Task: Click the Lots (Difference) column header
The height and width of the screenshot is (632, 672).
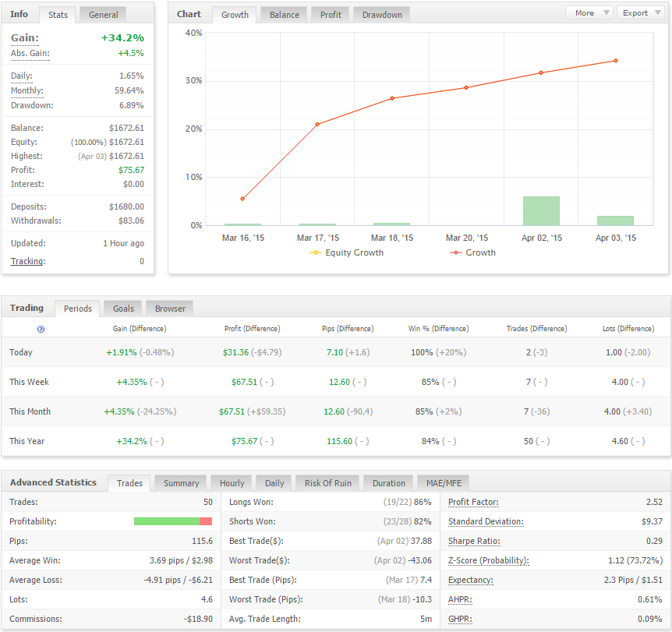Action: (x=628, y=329)
